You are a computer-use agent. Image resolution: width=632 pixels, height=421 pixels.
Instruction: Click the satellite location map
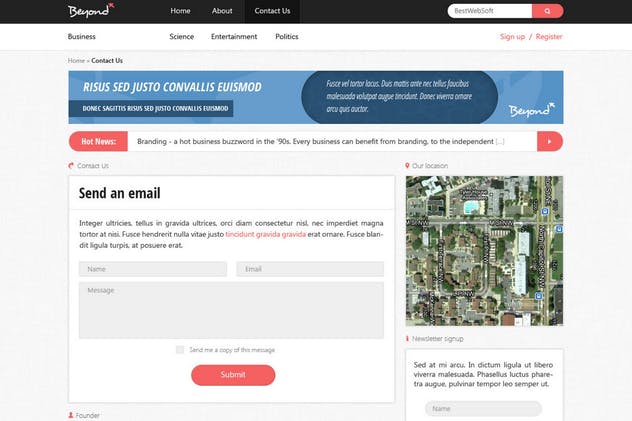(x=484, y=251)
